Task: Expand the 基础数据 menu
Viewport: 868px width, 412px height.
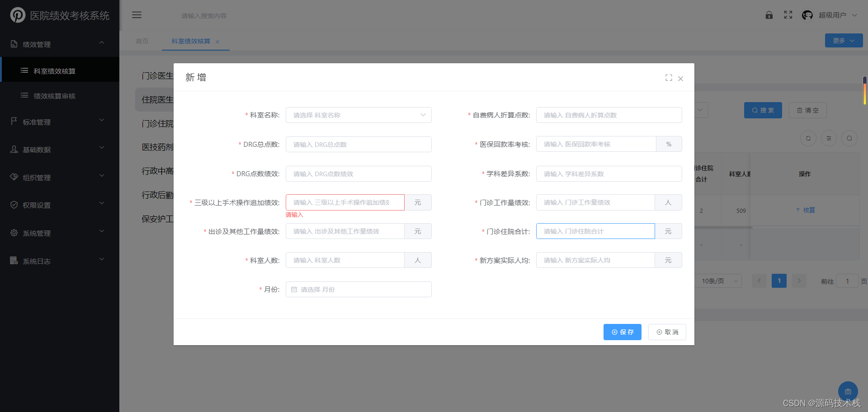Action: click(x=102, y=148)
